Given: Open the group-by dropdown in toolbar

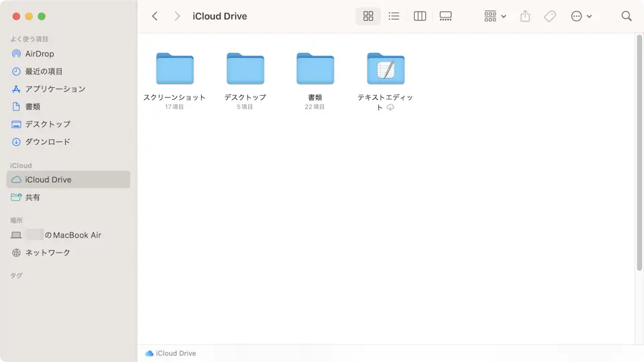Looking at the screenshot, I should click(495, 16).
